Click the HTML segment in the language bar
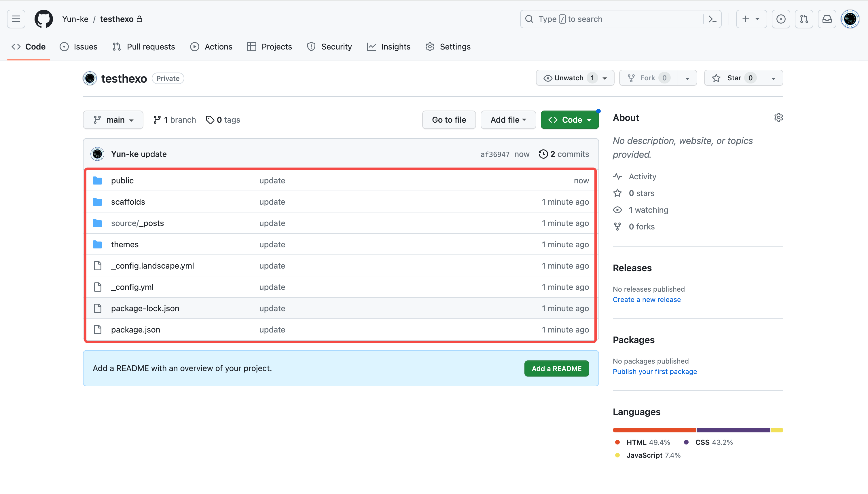 pos(654,430)
